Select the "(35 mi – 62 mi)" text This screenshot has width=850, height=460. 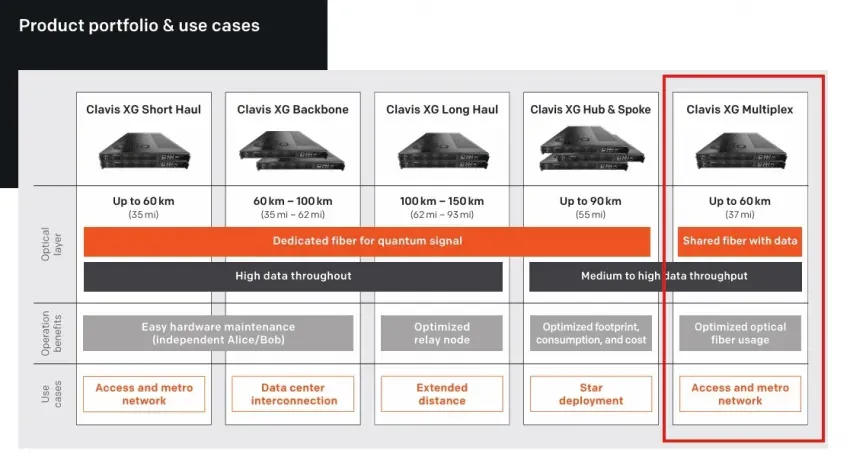click(x=293, y=215)
